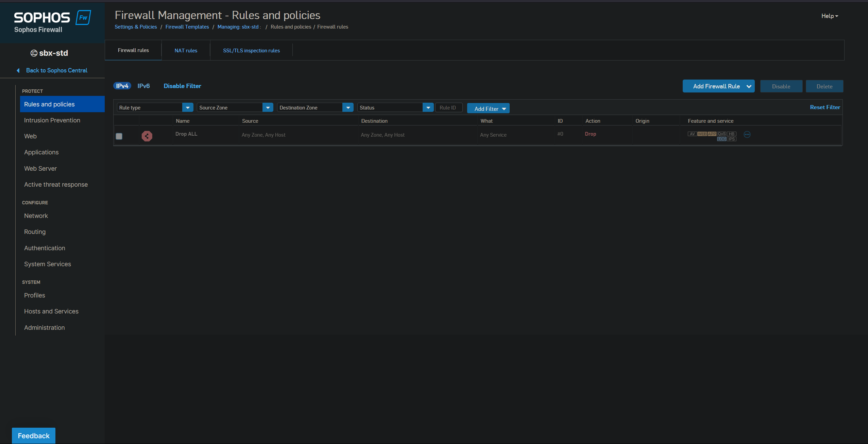Screen dimensions: 868x444
Task: Open the three-dots more options icon
Action: 747,135
